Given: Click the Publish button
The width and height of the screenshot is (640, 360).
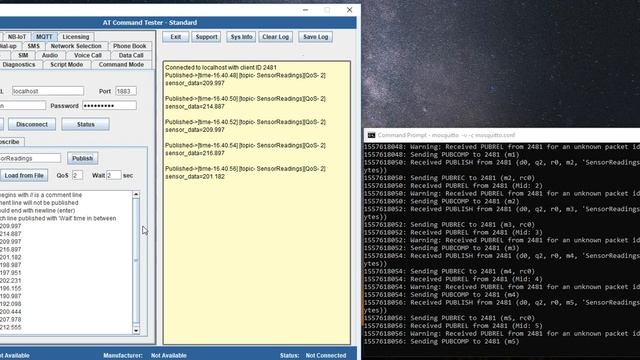Looking at the screenshot, I should (82, 158).
